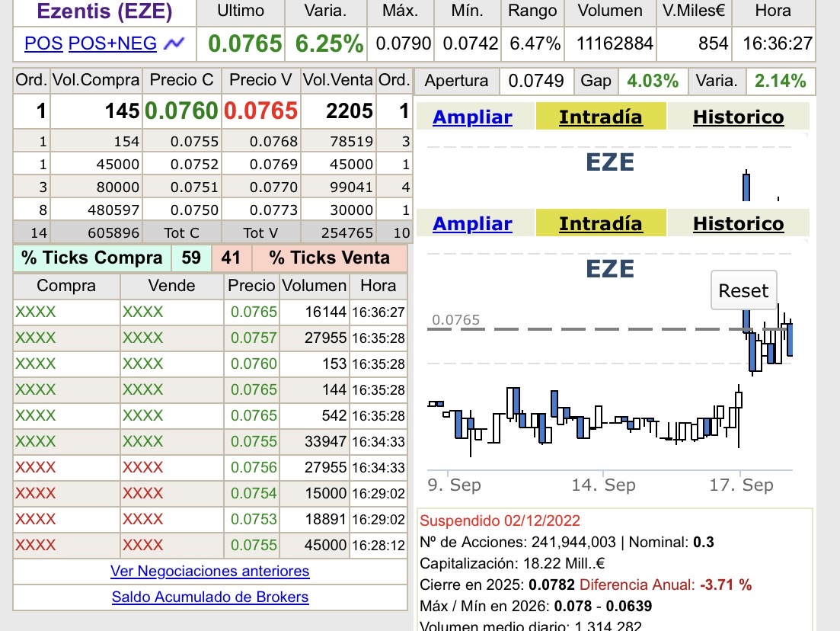Click the trade volume 16144
Image resolution: width=840 pixels, height=631 pixels.
(x=326, y=312)
